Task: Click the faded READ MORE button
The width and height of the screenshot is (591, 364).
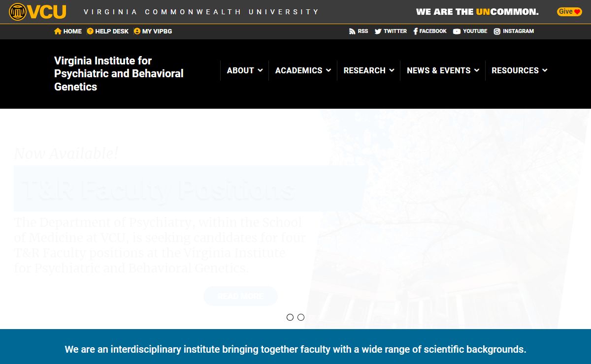Action: tap(240, 296)
